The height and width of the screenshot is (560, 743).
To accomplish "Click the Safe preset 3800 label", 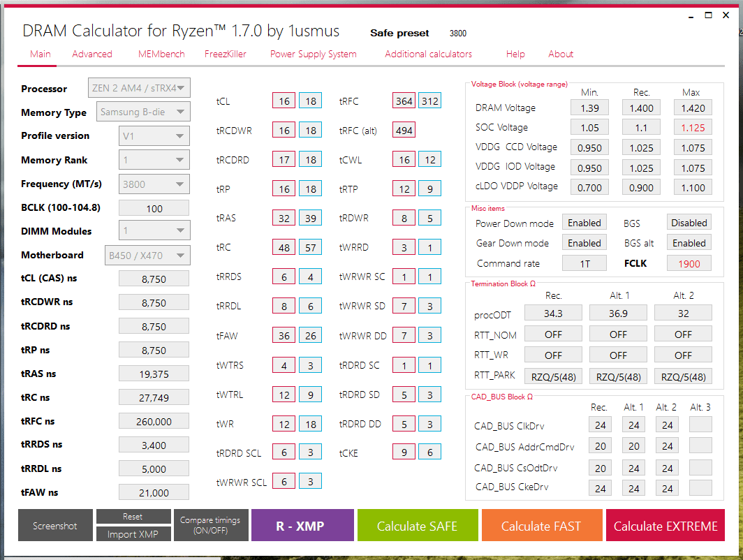I will [x=418, y=33].
